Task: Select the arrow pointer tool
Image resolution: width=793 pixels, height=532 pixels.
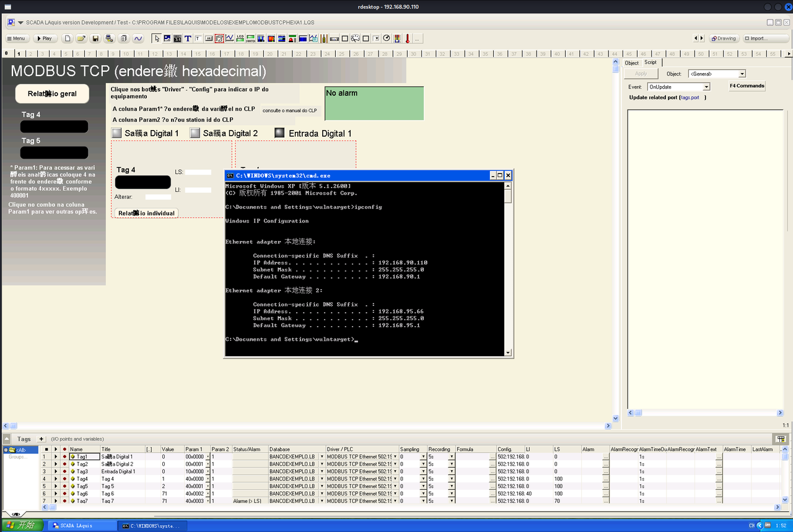Action: pos(157,38)
